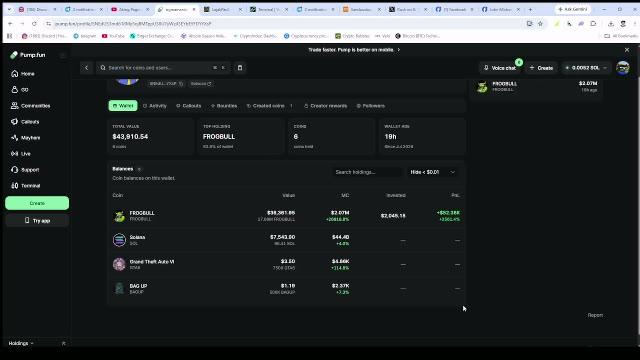Switch to the Activity tab
The width and height of the screenshot is (640, 360).
tap(155, 106)
